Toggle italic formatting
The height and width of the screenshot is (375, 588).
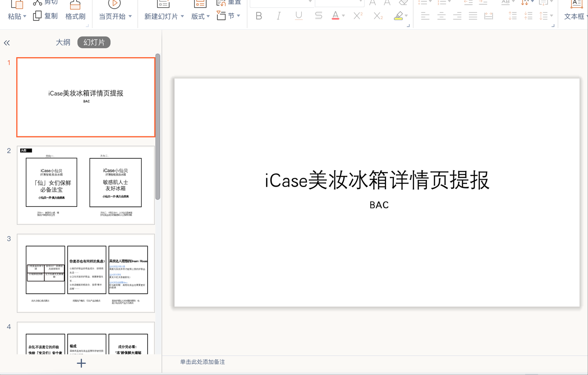[279, 16]
